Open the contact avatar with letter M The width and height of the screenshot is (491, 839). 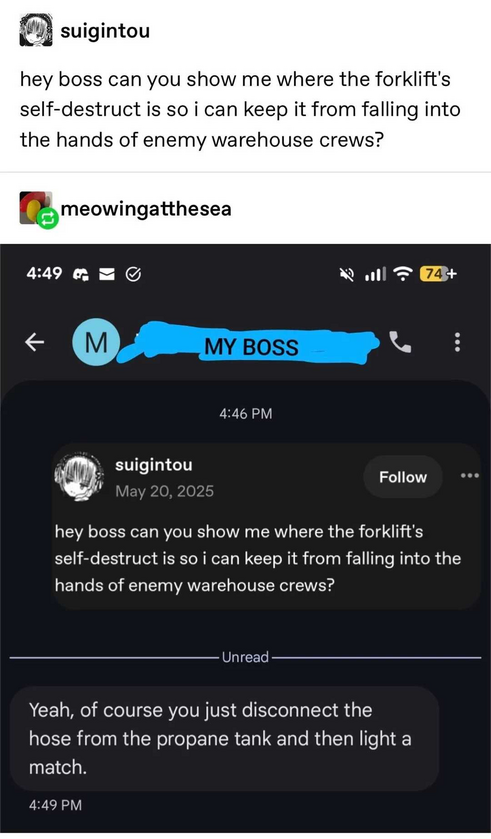point(96,342)
